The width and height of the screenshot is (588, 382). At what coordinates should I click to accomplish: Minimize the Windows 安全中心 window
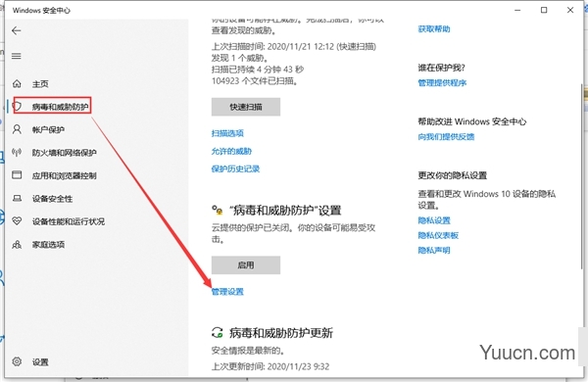[x=517, y=10]
